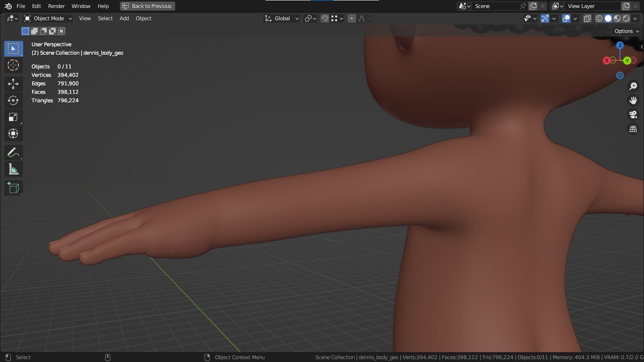Open the Add menu

tap(124, 18)
